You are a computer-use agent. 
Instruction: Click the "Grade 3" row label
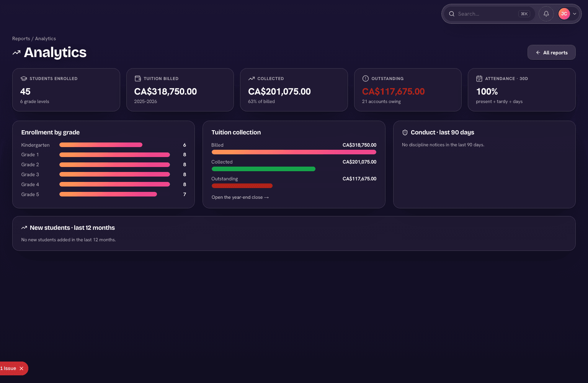pyautogui.click(x=30, y=175)
